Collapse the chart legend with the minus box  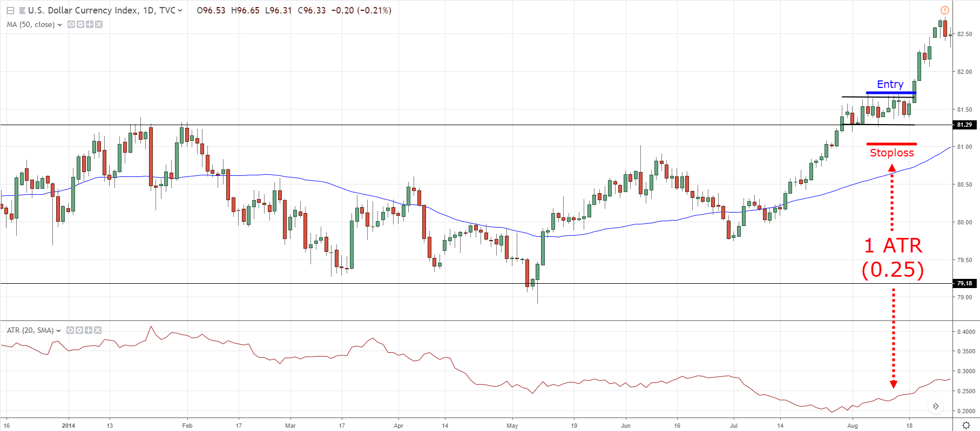point(10,10)
